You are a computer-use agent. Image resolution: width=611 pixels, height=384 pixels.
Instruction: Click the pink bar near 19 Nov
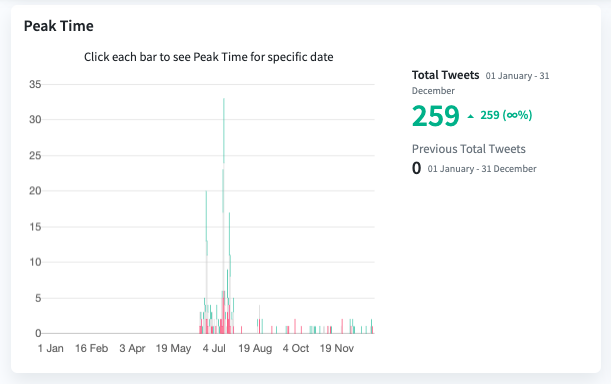(342, 326)
